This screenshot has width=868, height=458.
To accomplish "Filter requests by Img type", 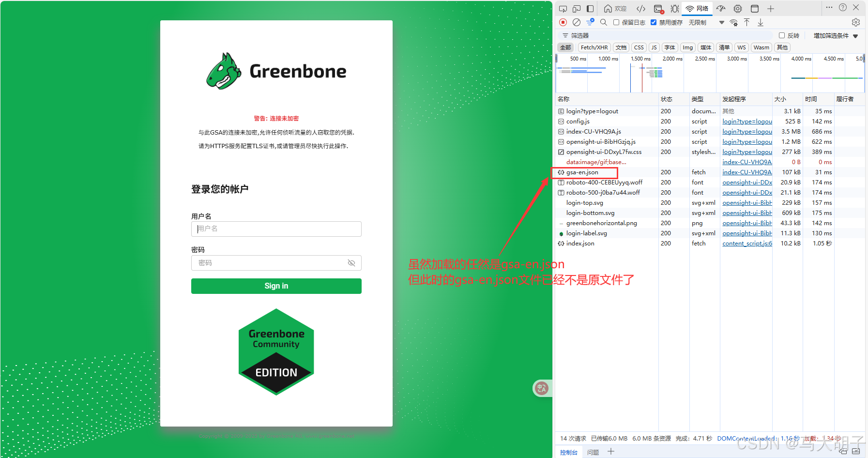I will (687, 47).
